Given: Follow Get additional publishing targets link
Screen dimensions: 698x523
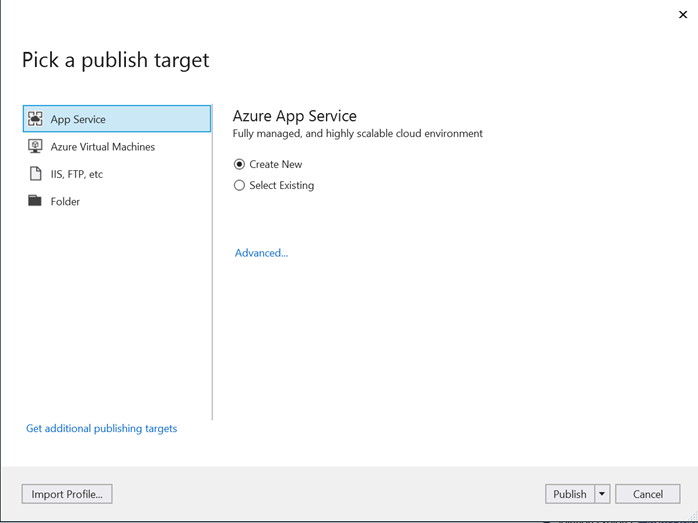Looking at the screenshot, I should [101, 428].
